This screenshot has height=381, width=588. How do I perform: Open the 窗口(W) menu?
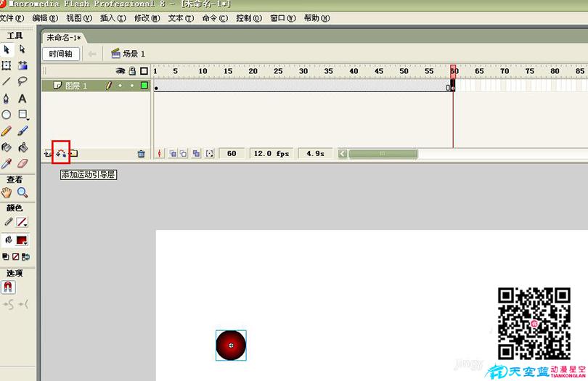coord(283,18)
